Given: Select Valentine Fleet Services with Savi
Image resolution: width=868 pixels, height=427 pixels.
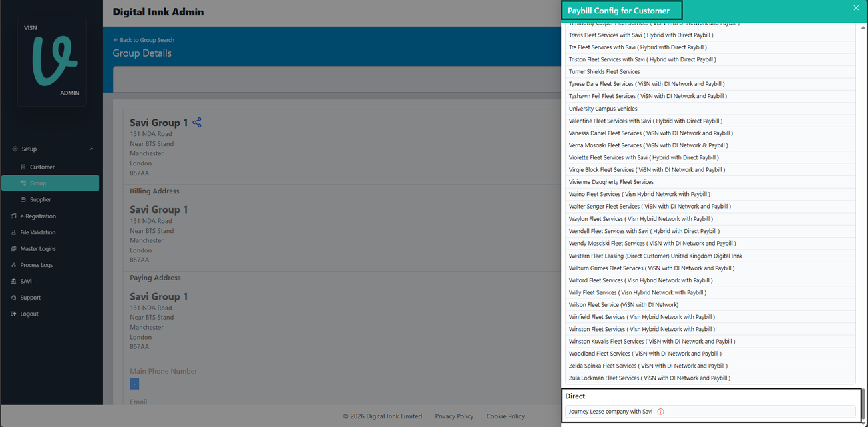Looking at the screenshot, I should [710, 121].
